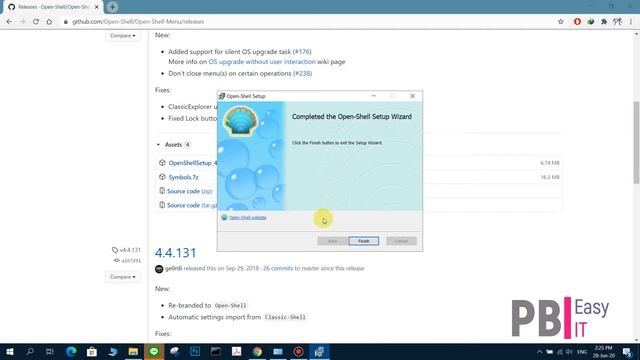The width and height of the screenshot is (640, 360).
Task: Open Microsoft Store from the taskbar
Action: tap(92, 351)
